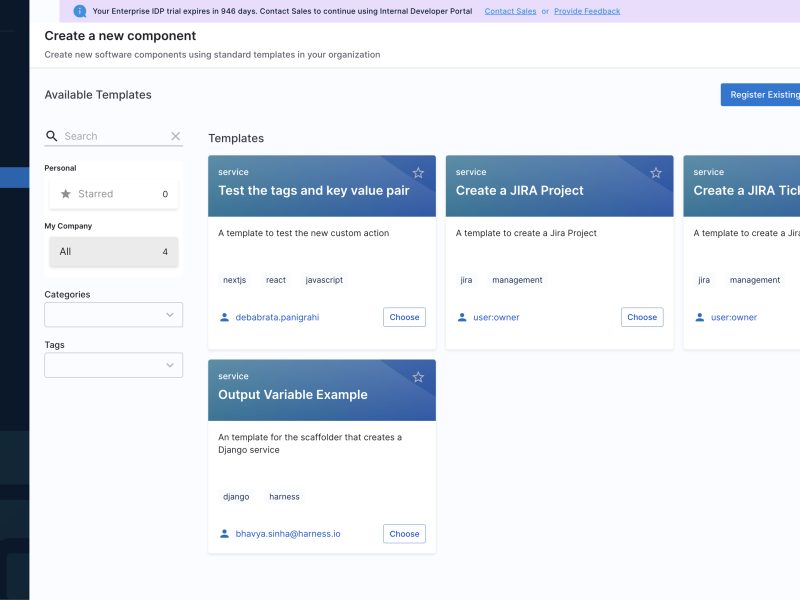
Task: Click the search magnifier icon
Action: click(52, 136)
